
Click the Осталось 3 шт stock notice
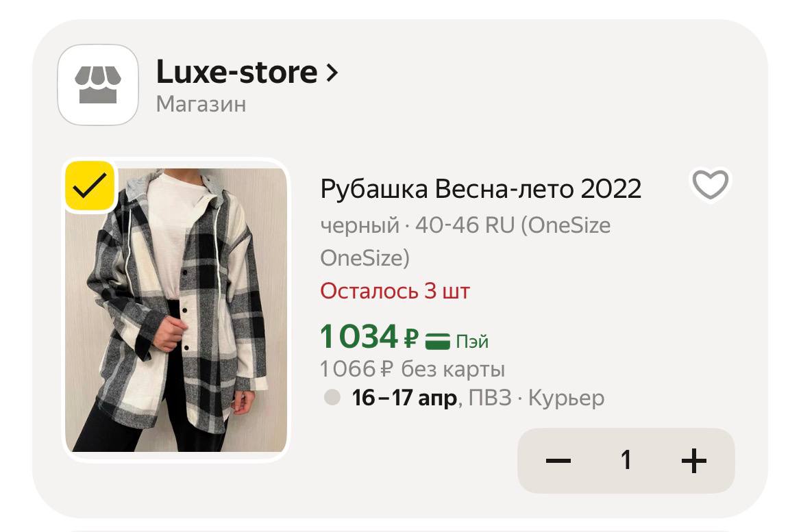coord(395,291)
